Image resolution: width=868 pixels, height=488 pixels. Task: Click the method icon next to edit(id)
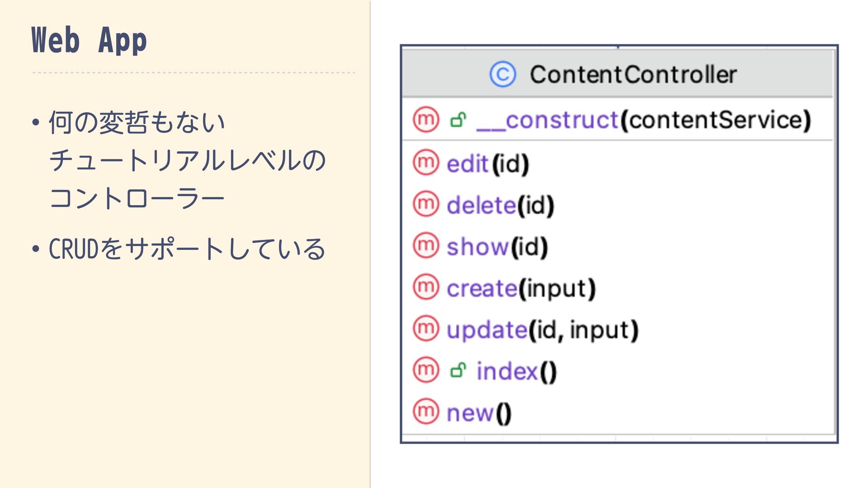[x=426, y=162]
